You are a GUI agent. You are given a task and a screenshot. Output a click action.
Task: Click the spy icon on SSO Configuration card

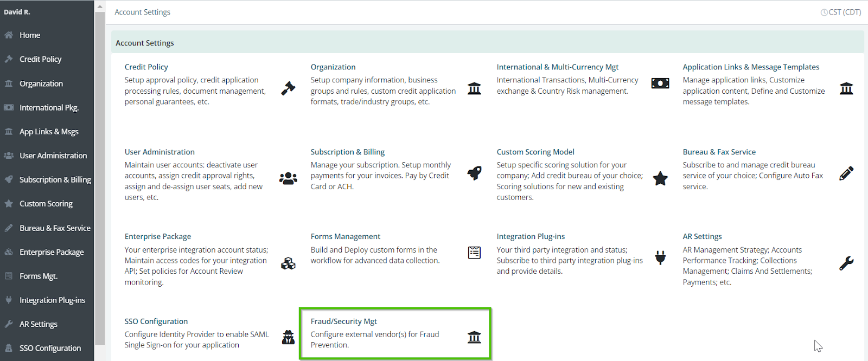point(288,337)
